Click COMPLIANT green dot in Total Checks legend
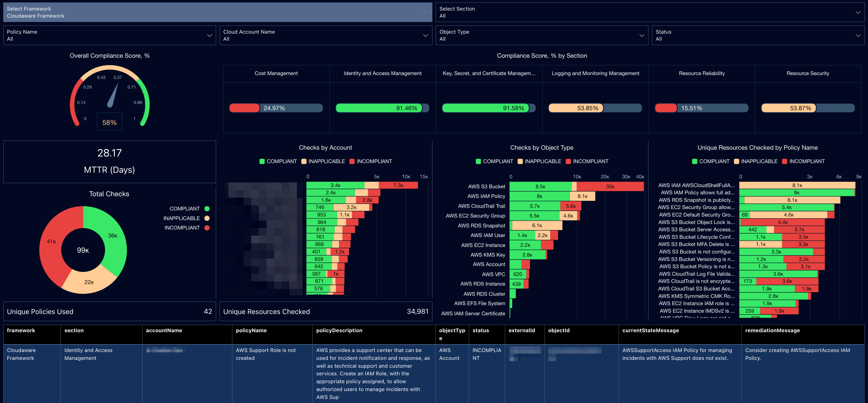Screen dimensions: 868x403 [207, 209]
